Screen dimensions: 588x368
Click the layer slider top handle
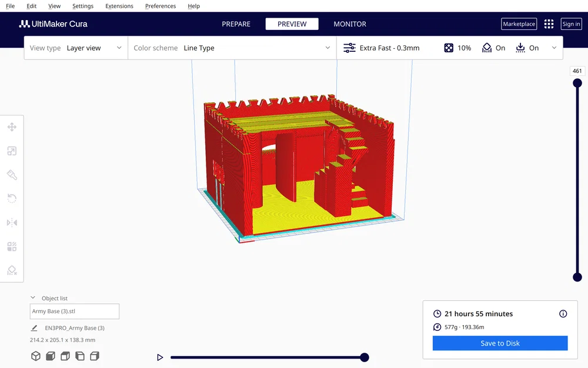[x=577, y=83]
